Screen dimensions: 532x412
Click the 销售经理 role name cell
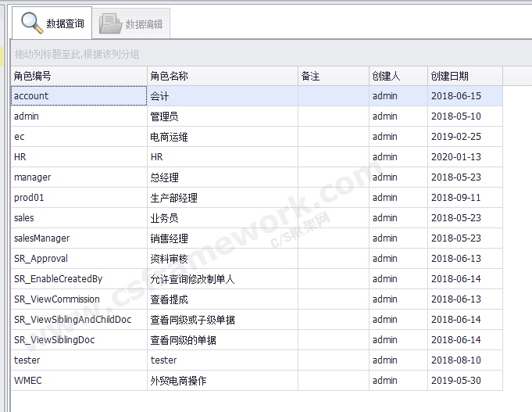pyautogui.click(x=223, y=238)
